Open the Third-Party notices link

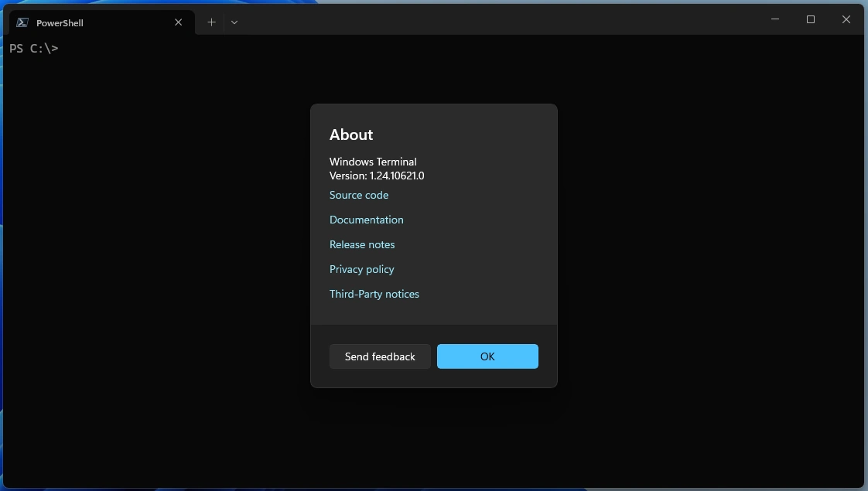(x=374, y=294)
